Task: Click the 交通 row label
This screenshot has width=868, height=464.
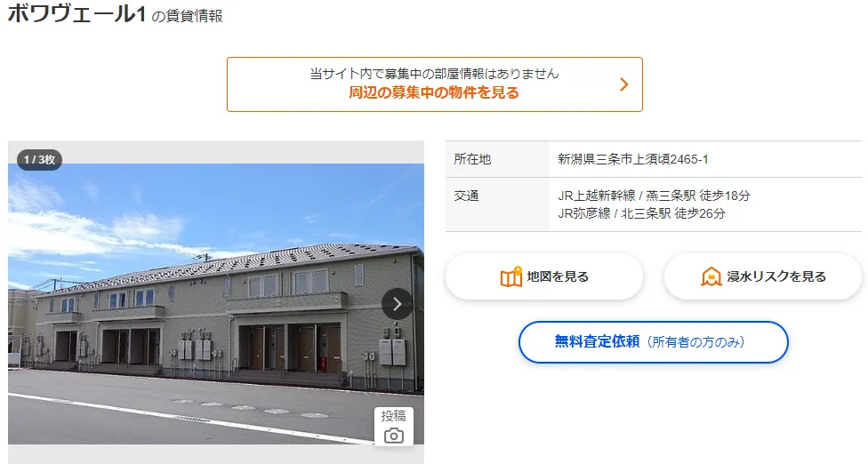Action: 467,196
